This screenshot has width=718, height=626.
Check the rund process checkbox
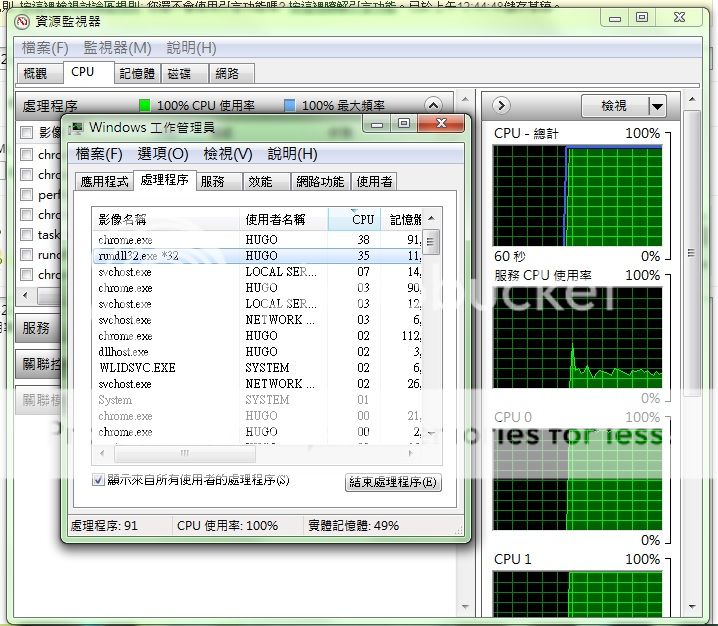click(27, 254)
